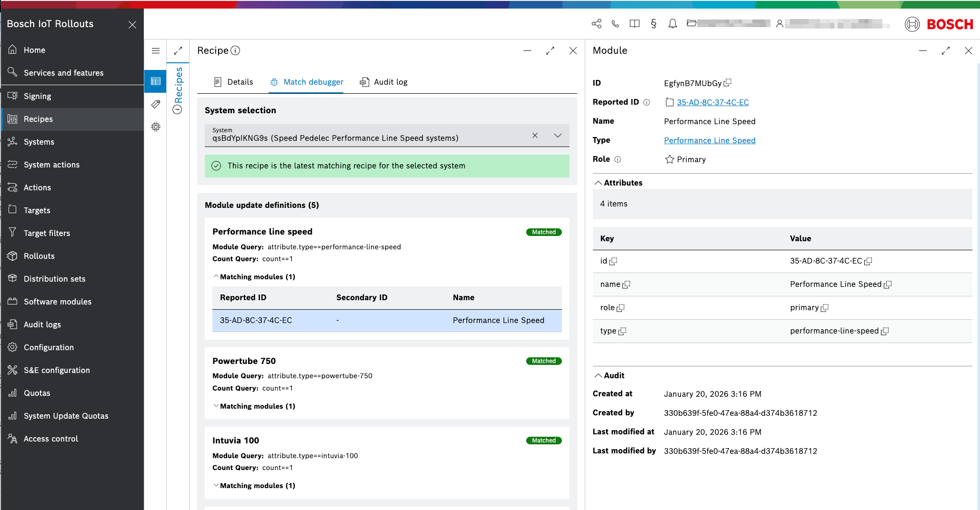
Task: Click the Recipe info icon
Action: (235, 50)
